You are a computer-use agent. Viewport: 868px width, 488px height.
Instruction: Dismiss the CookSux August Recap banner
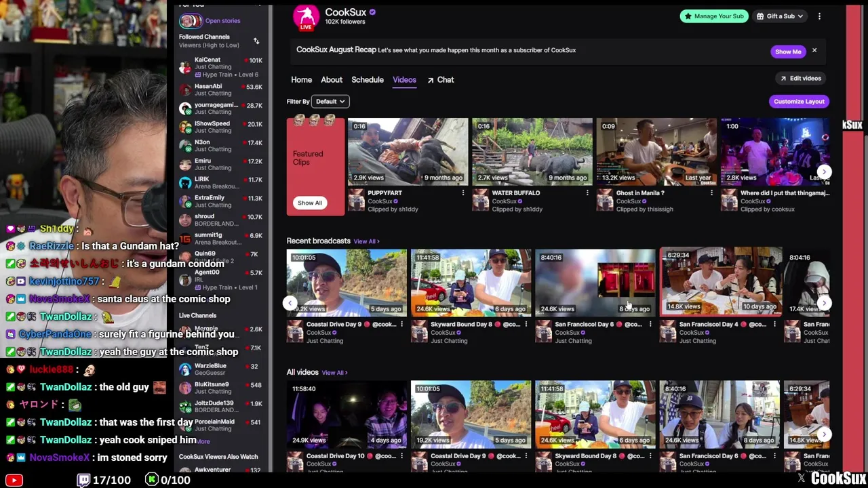point(814,51)
